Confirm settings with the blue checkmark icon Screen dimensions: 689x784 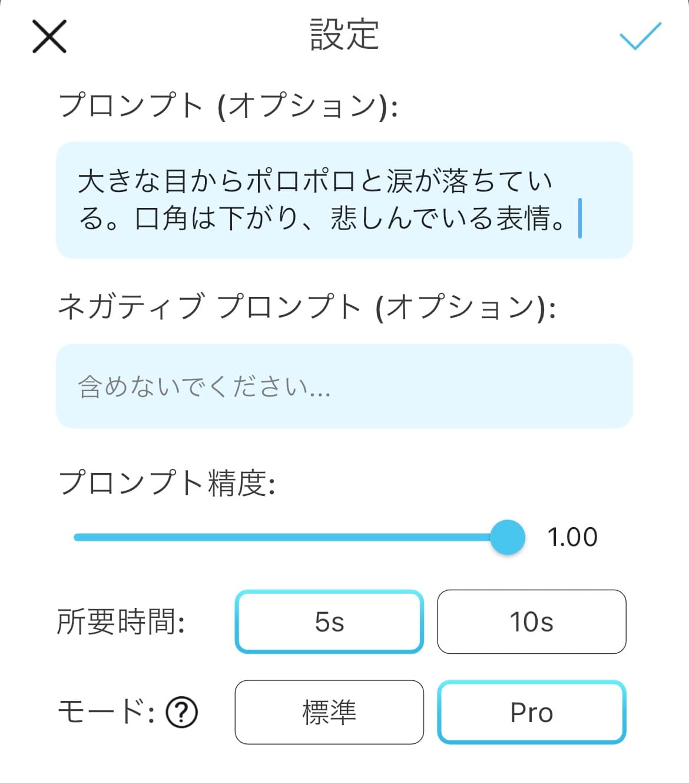641,36
